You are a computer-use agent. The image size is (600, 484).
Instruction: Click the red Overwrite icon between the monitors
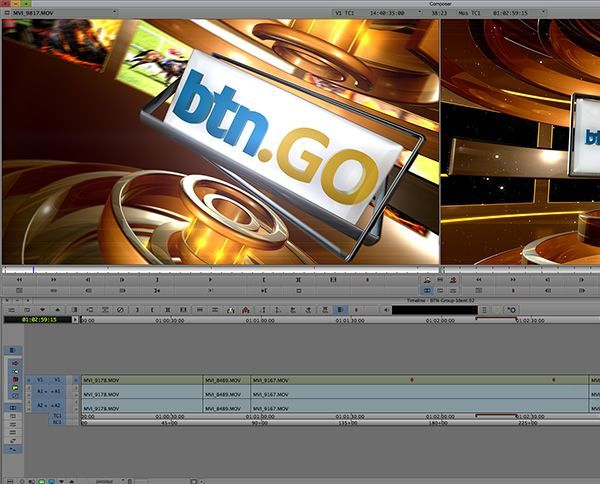(x=453, y=280)
